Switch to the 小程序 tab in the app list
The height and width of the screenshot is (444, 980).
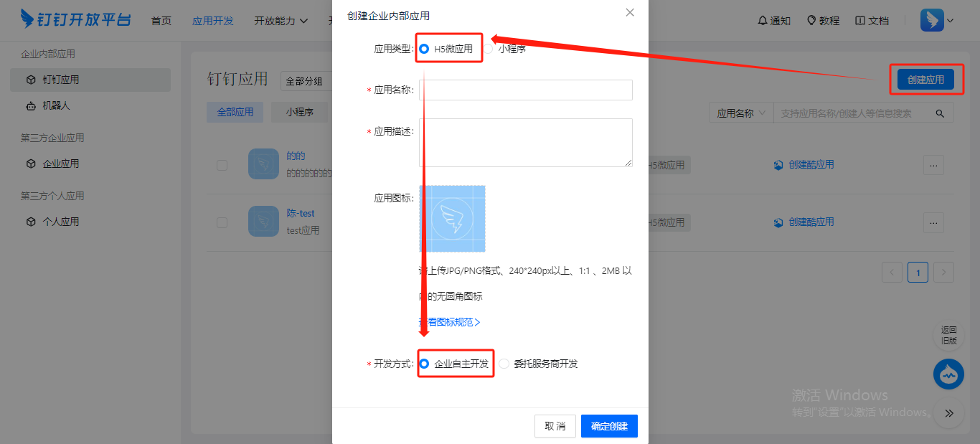(300, 112)
